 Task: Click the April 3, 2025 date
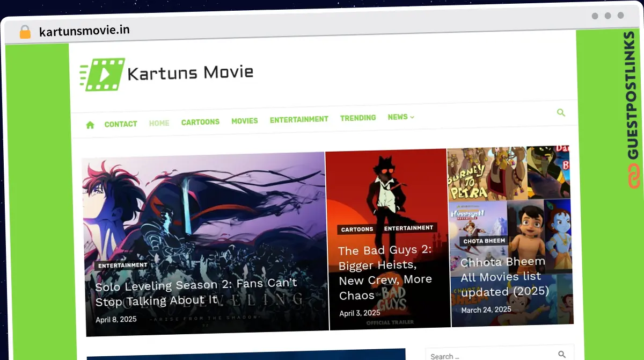[x=360, y=313]
